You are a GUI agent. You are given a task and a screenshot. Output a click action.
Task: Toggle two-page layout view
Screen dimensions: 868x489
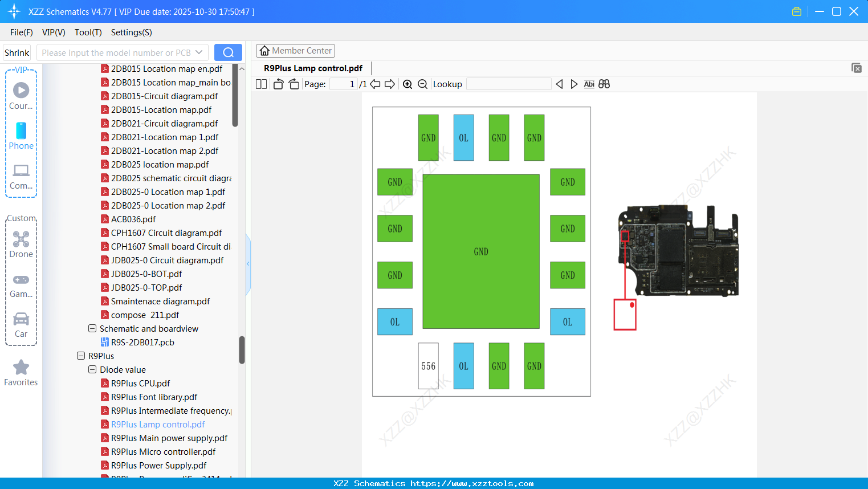coord(261,84)
